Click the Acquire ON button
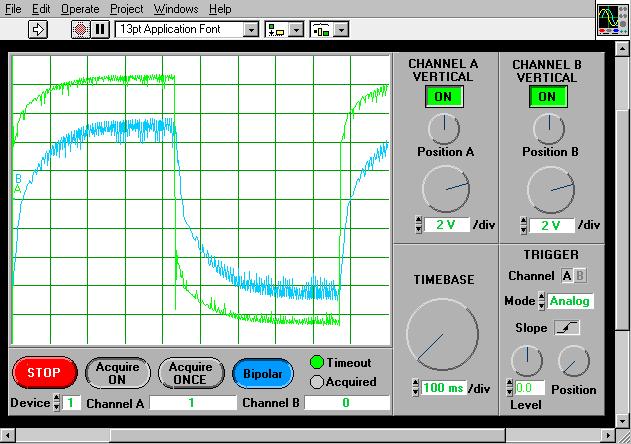631x444 pixels. 118,373
